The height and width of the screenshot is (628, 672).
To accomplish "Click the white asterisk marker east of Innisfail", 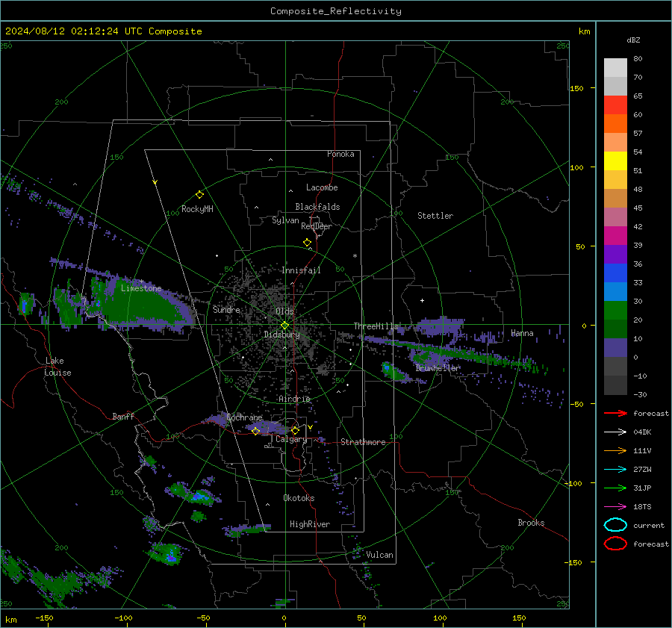I will [x=355, y=256].
